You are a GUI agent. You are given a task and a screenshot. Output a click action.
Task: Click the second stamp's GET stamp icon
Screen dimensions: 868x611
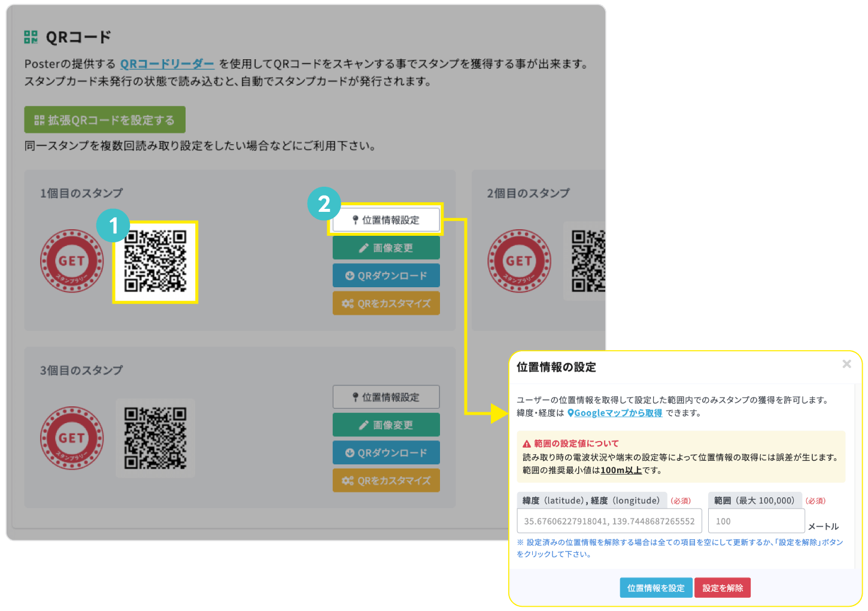coord(519,261)
